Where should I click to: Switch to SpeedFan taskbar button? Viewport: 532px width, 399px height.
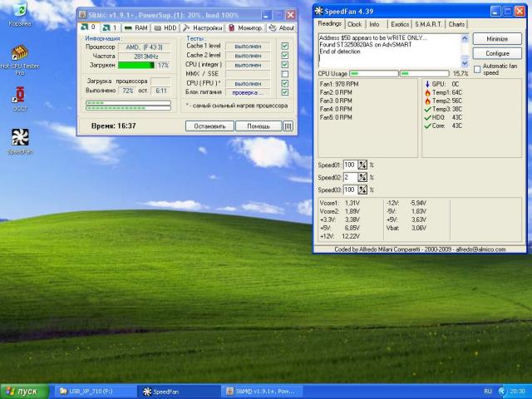179,392
